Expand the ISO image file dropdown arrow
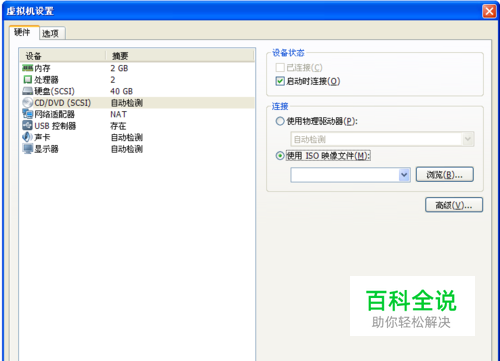This screenshot has height=361, width=500. [404, 175]
